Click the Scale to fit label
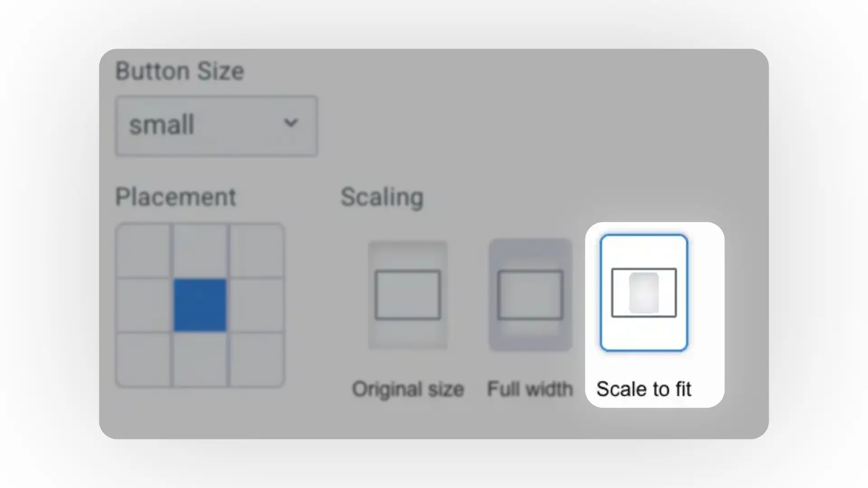Viewport: 868px width, 488px height. pyautogui.click(x=643, y=389)
